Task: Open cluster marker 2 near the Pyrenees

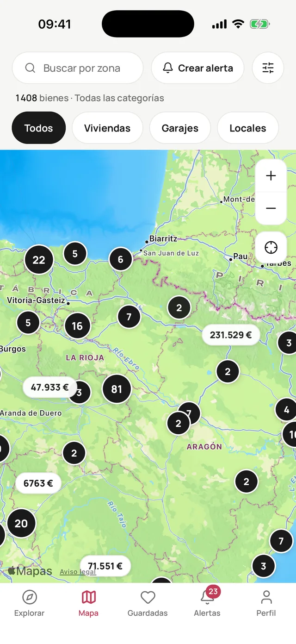Action: pyautogui.click(x=179, y=307)
